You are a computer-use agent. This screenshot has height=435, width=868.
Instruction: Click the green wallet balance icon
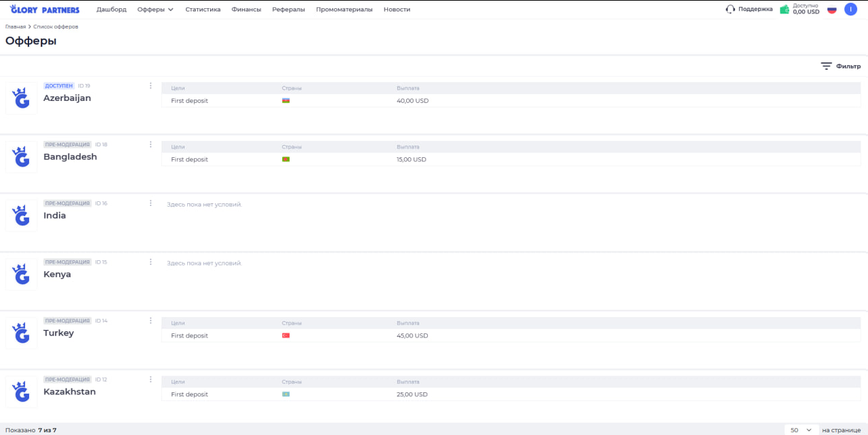coord(785,9)
